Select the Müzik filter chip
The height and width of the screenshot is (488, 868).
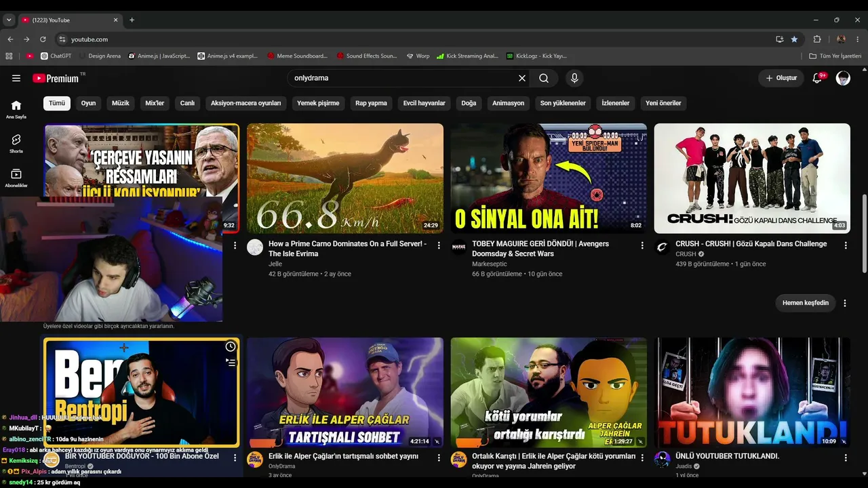(x=121, y=103)
